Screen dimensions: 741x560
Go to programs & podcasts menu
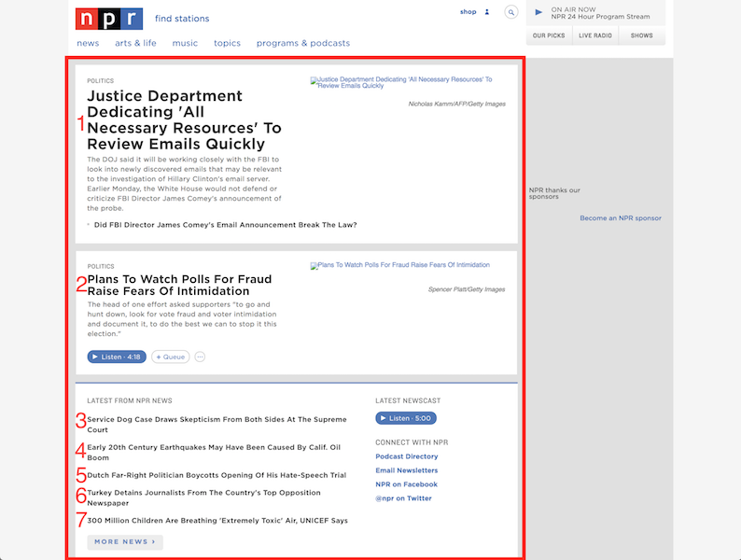[x=303, y=43]
